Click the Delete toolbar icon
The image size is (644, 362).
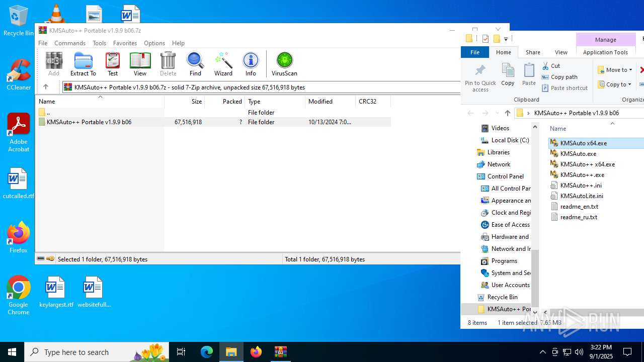point(168,64)
